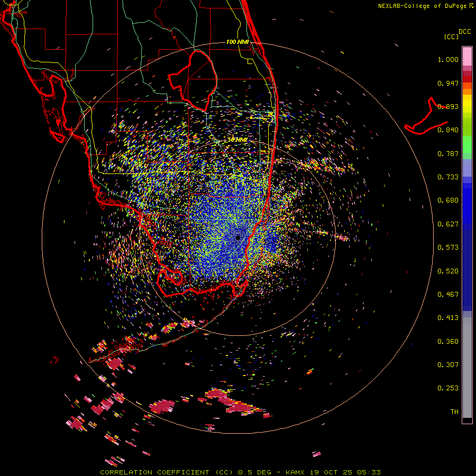Select the 0.467 scale value
This screenshot has height=476, width=476.
coord(448,295)
